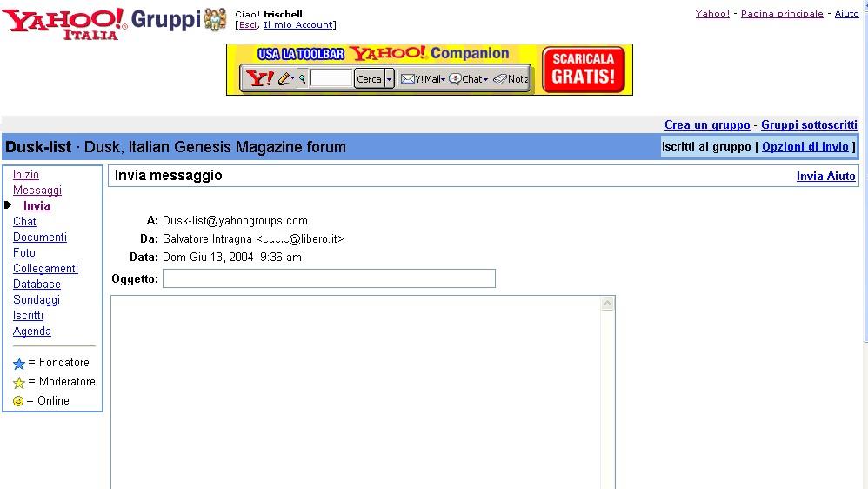Click Crea un gruppo link
The image size is (868, 489).
(707, 124)
